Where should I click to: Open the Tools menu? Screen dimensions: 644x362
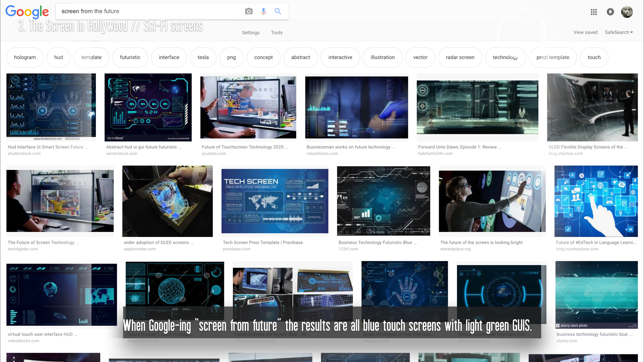[277, 33]
